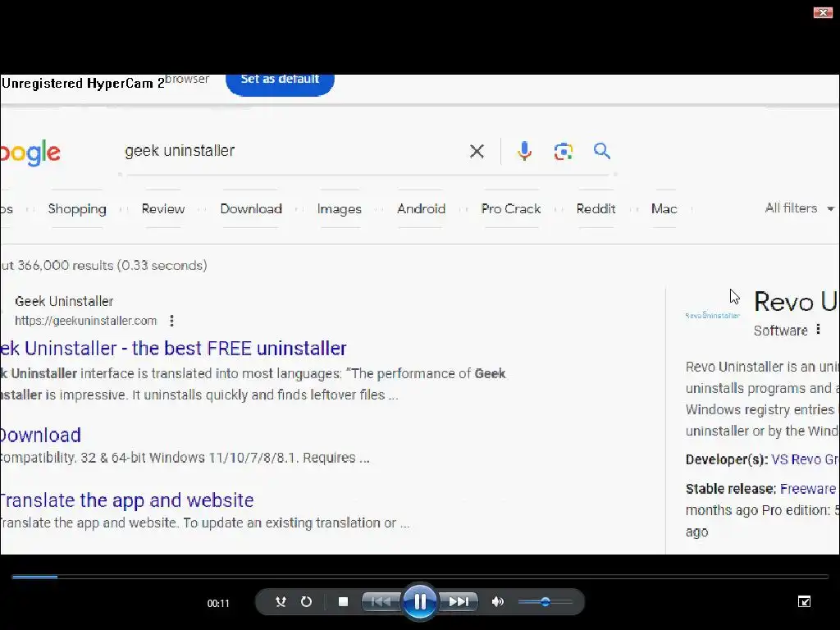Viewport: 840px width, 630px height.
Task: Click the geek uninstaller search input field
Action: (x=292, y=151)
